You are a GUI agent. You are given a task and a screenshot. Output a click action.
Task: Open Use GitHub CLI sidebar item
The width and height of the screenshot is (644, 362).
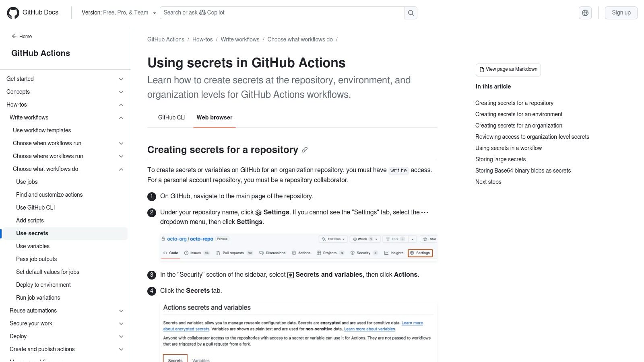click(35, 208)
